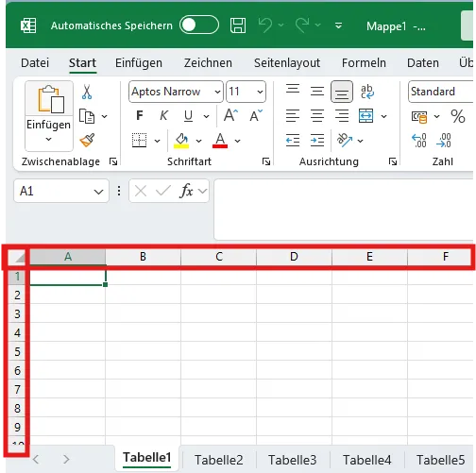Expand the A1 name box dropdown

[x=98, y=192]
